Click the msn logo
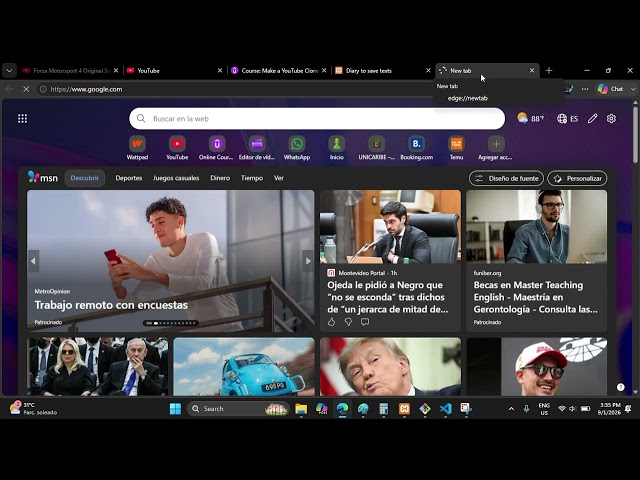Image resolution: width=640 pixels, height=480 pixels. point(43,178)
